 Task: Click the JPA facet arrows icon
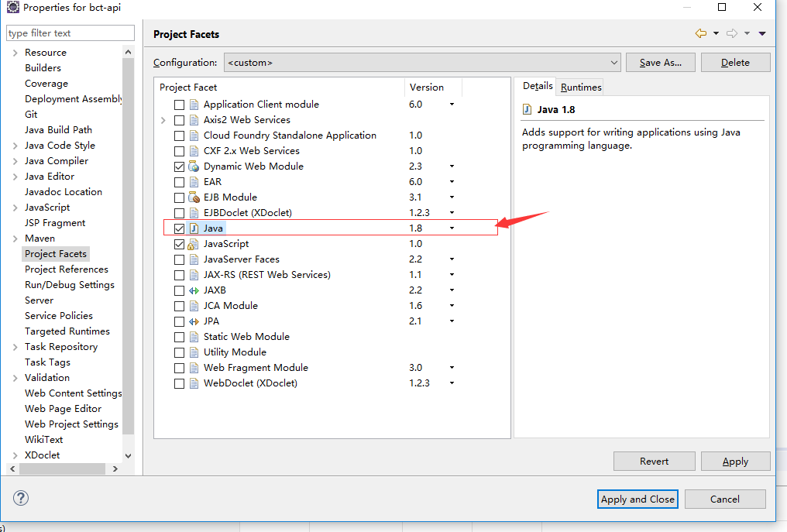click(x=194, y=321)
